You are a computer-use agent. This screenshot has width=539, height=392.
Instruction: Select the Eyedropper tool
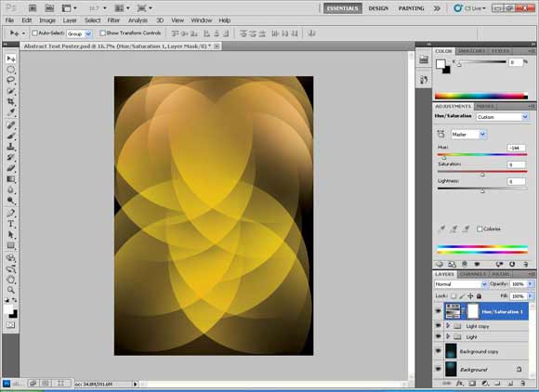point(11,112)
